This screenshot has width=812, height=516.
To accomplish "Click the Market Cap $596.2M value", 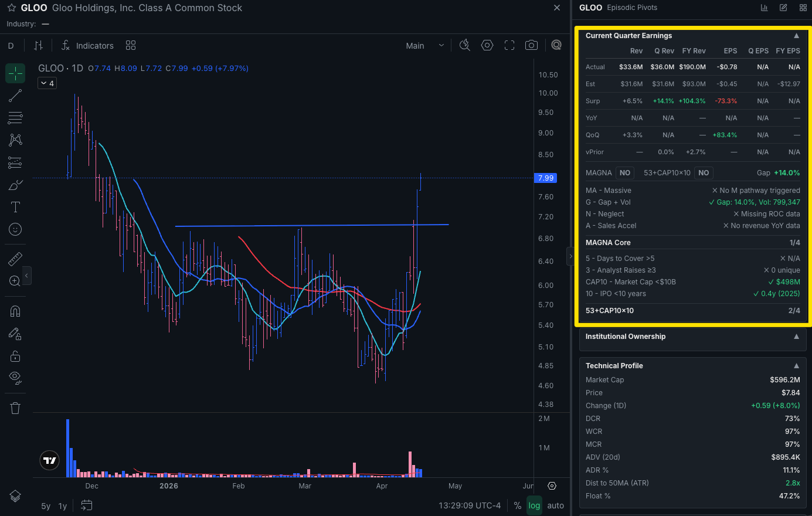I will coord(785,380).
